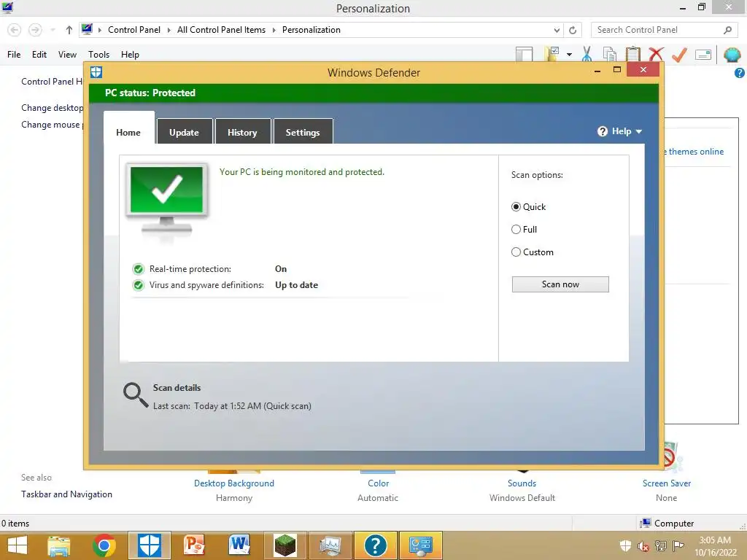Image resolution: width=747 pixels, height=560 pixels.
Task: Expand the folder options toolbar dropdown arrow
Action: (569, 54)
